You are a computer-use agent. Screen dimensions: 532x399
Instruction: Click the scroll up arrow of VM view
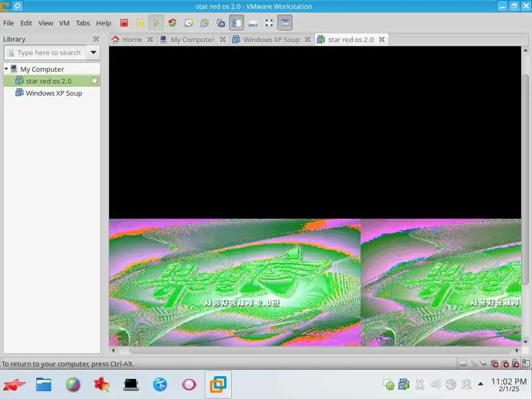525,50
